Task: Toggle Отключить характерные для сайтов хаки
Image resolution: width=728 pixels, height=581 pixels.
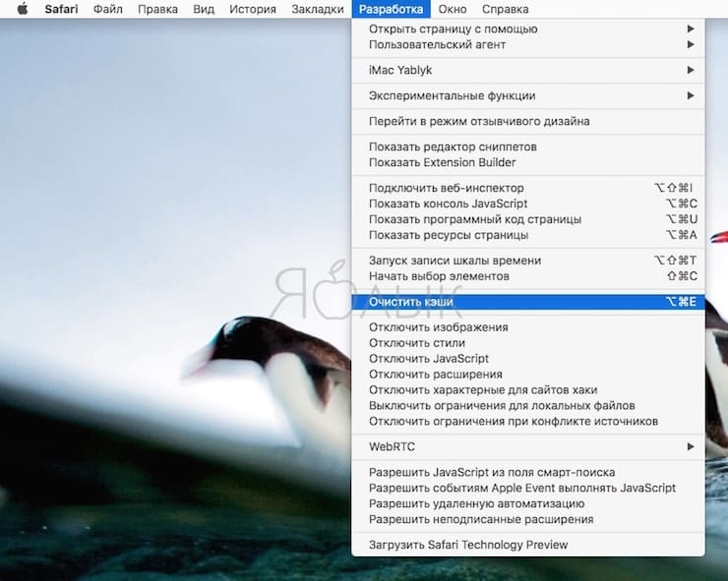Action: coord(528,390)
